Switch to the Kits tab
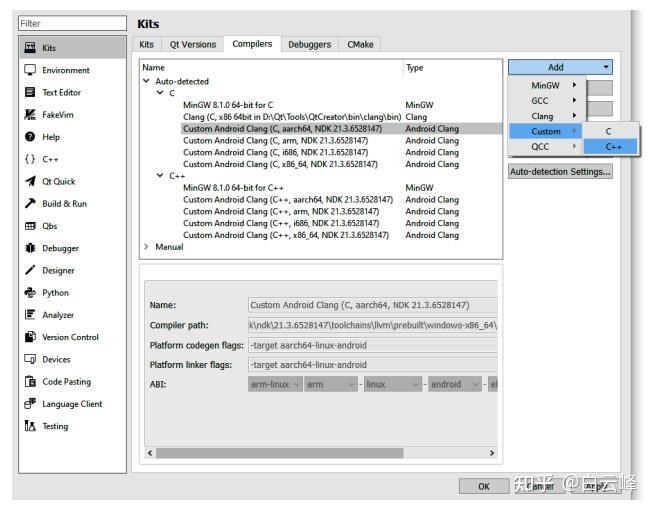This screenshot has width=654, height=512. click(146, 45)
